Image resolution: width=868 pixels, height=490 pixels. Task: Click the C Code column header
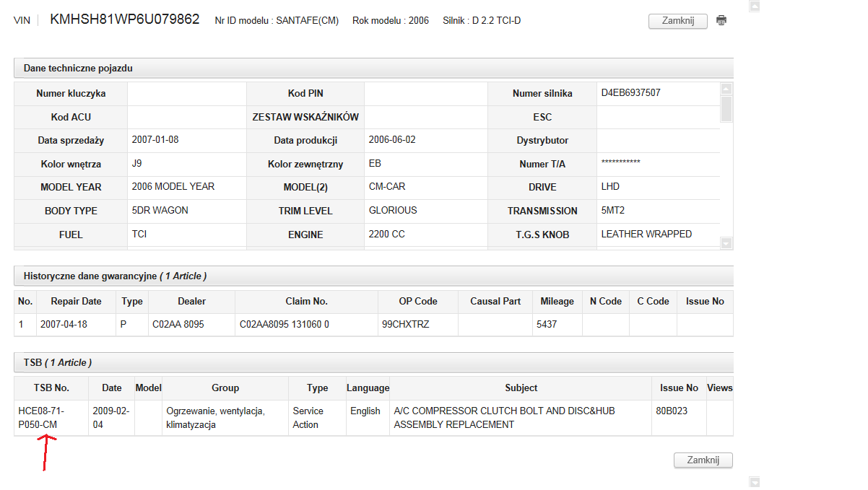653,301
